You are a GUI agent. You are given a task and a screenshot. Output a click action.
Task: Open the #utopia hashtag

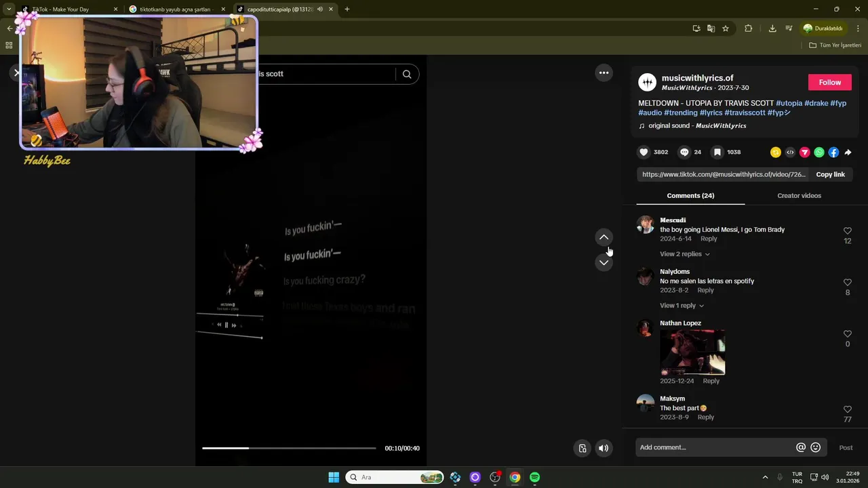[x=789, y=103]
